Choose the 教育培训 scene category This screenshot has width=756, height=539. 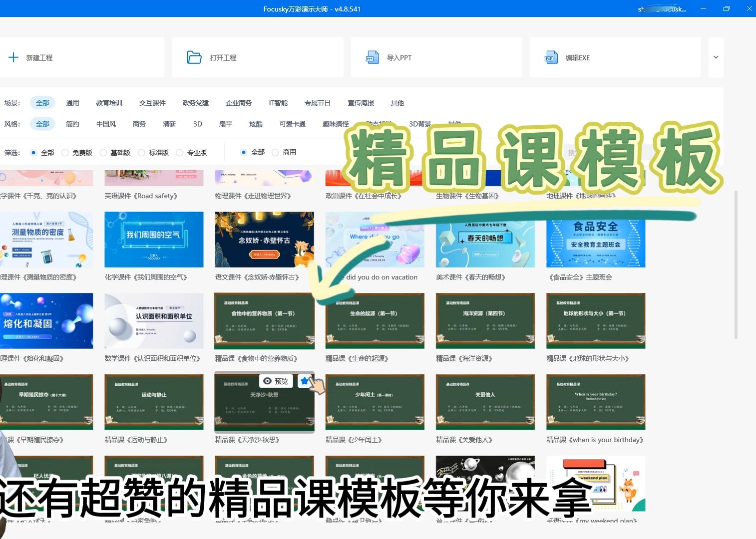pos(109,103)
